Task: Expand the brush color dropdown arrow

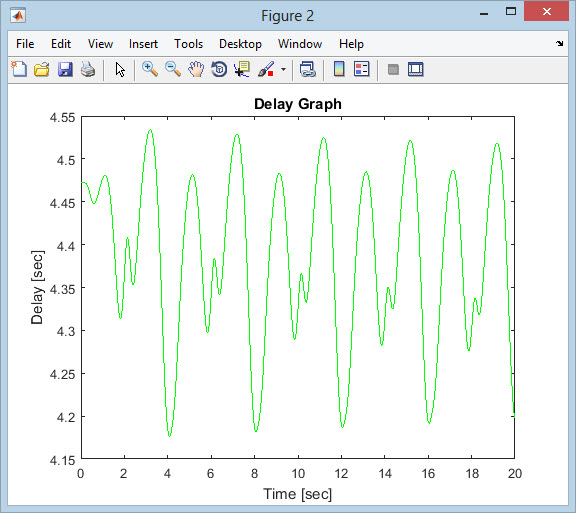Action: tap(283, 69)
